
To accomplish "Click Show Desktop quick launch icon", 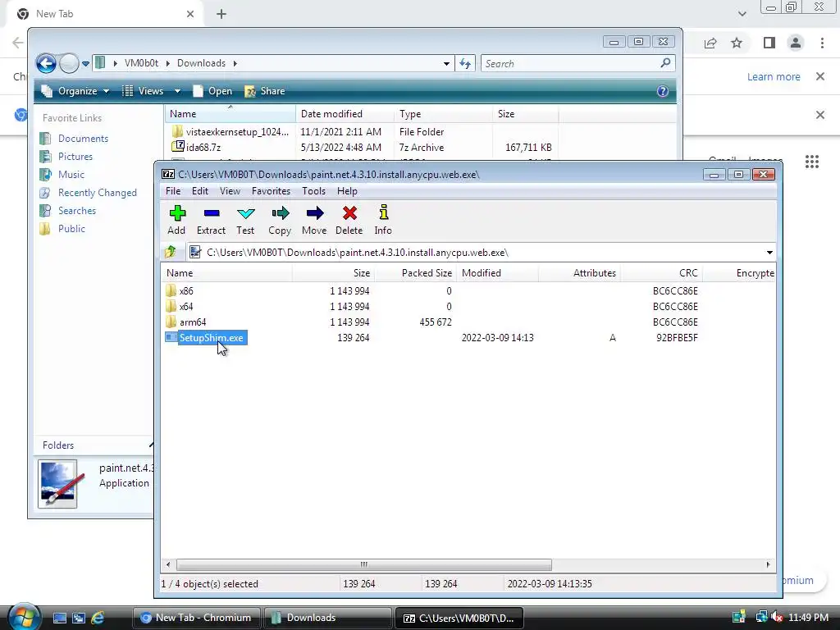I will pyautogui.click(x=59, y=618).
